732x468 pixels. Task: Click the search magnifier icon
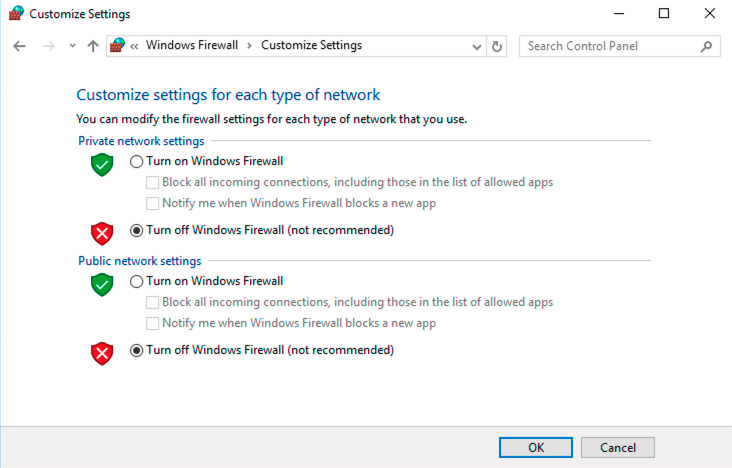(x=706, y=46)
